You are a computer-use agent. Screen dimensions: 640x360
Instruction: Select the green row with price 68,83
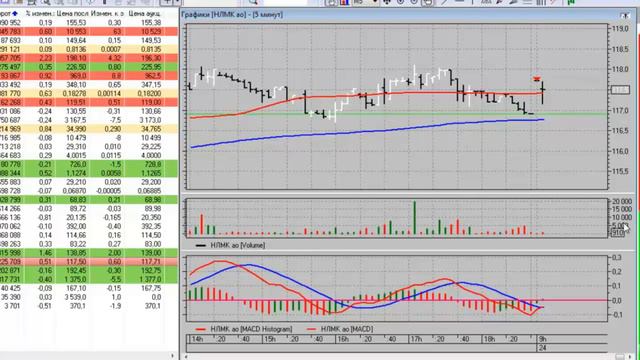[x=89, y=200]
